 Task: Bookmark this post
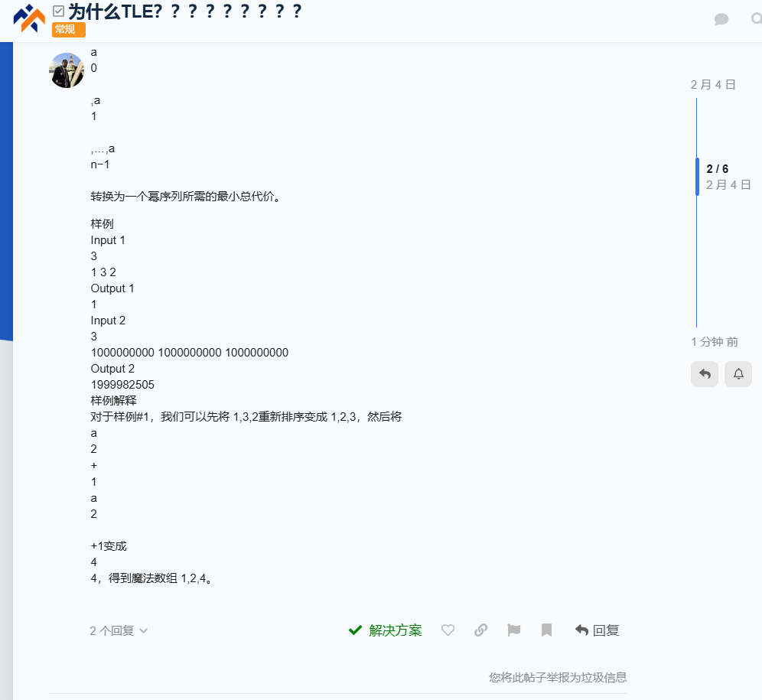tap(546, 630)
